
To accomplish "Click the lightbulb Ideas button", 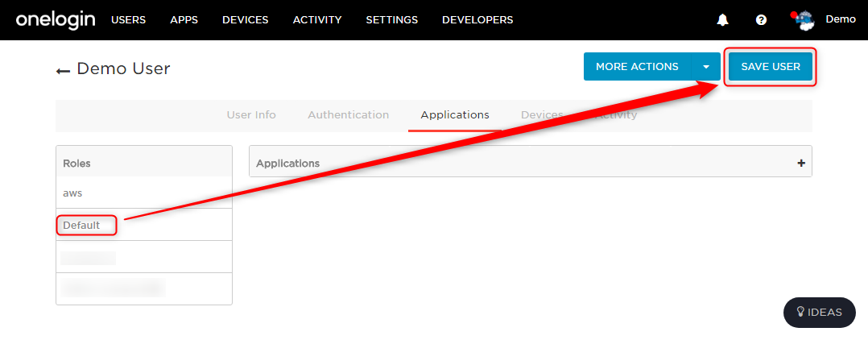I will 820,313.
